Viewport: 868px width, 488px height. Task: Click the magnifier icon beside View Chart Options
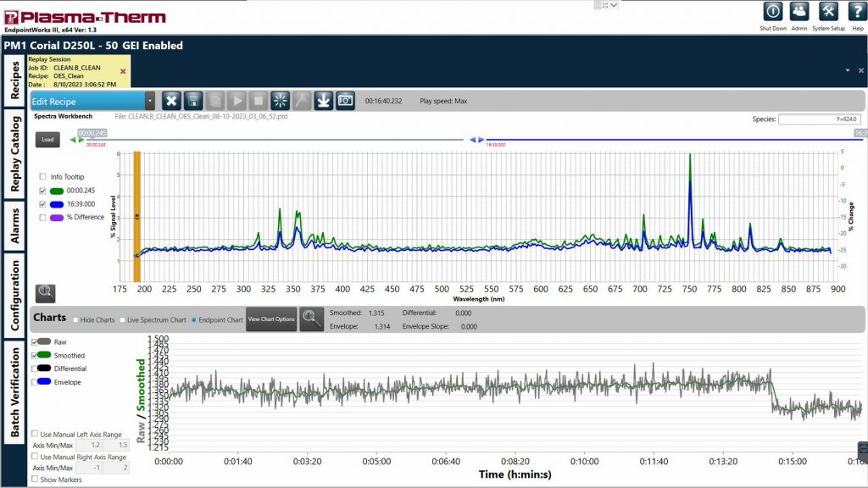click(311, 319)
